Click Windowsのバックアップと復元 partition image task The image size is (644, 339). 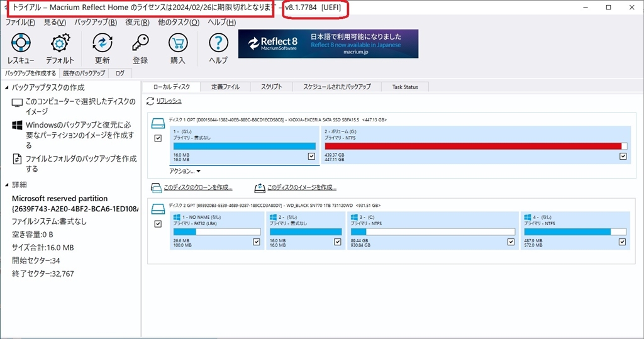tap(80, 135)
